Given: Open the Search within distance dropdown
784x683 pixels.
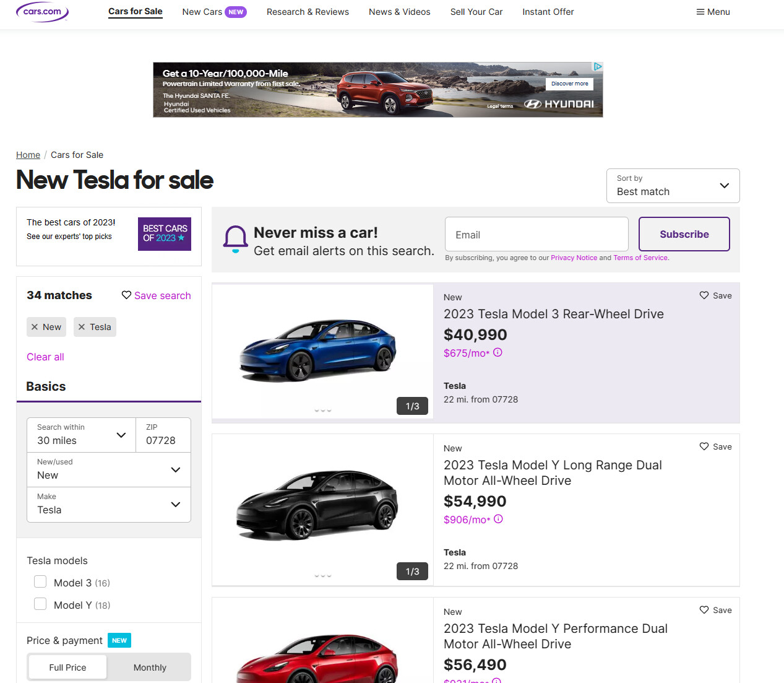Looking at the screenshot, I should pos(81,435).
